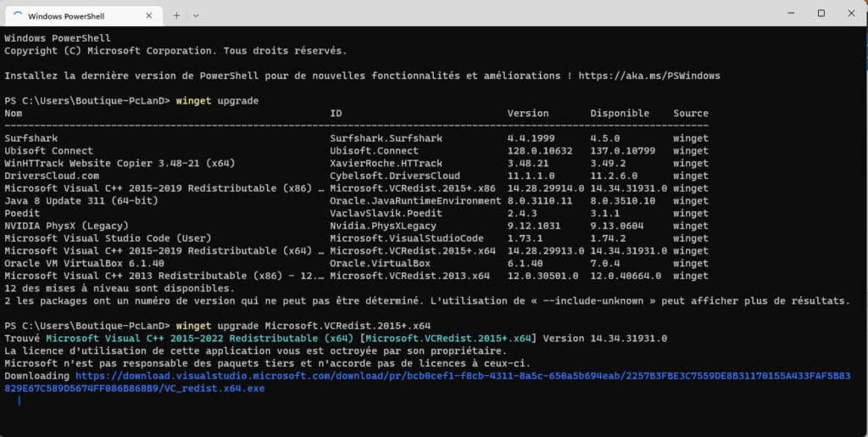Open the https://aka.ms/PSWindows link
This screenshot has width=868, height=437.
tap(649, 76)
